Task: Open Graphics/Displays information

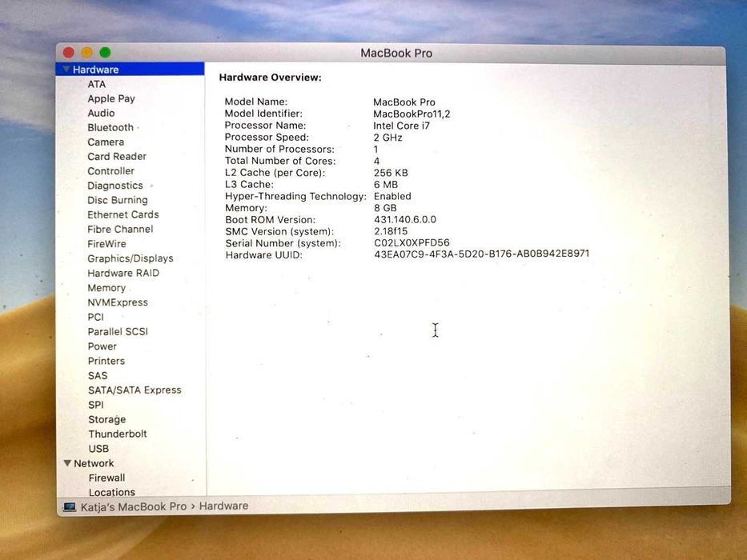Action: pyautogui.click(x=130, y=258)
